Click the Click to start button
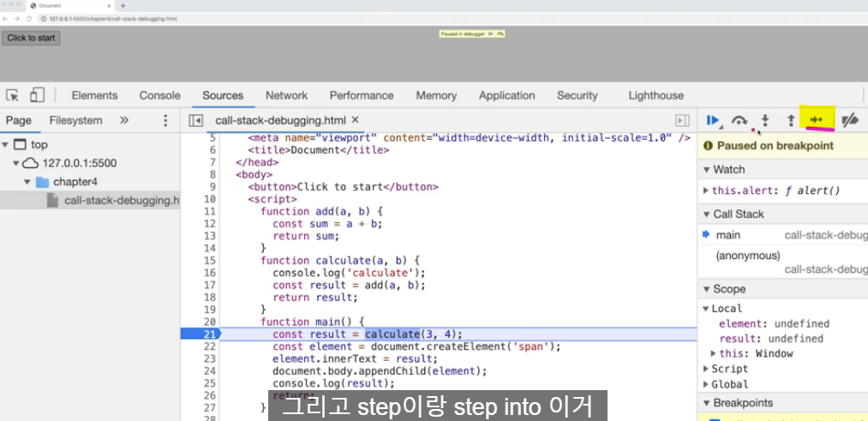 32,39
